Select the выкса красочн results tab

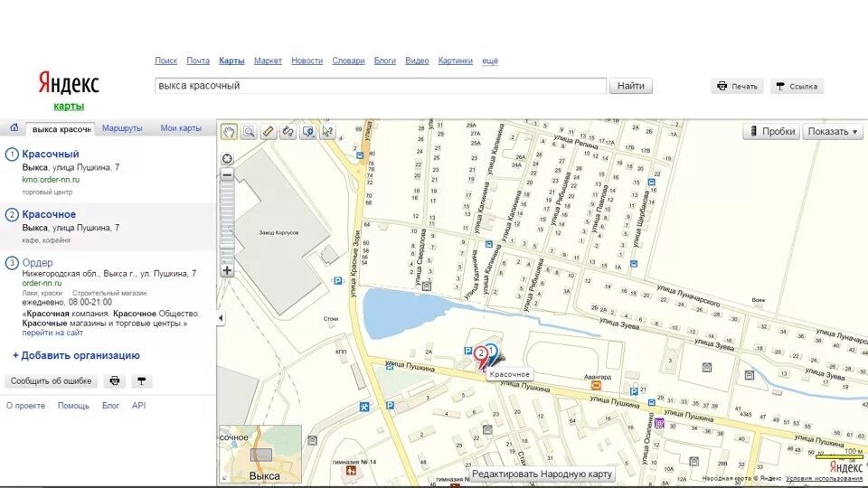click(61, 129)
